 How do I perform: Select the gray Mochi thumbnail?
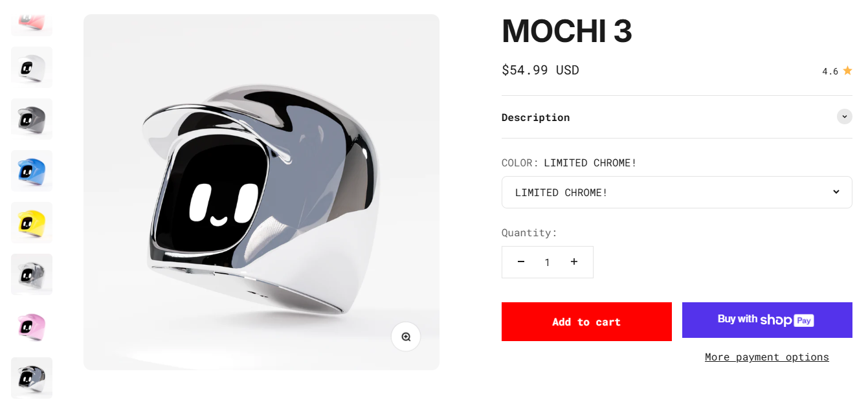pos(32,119)
